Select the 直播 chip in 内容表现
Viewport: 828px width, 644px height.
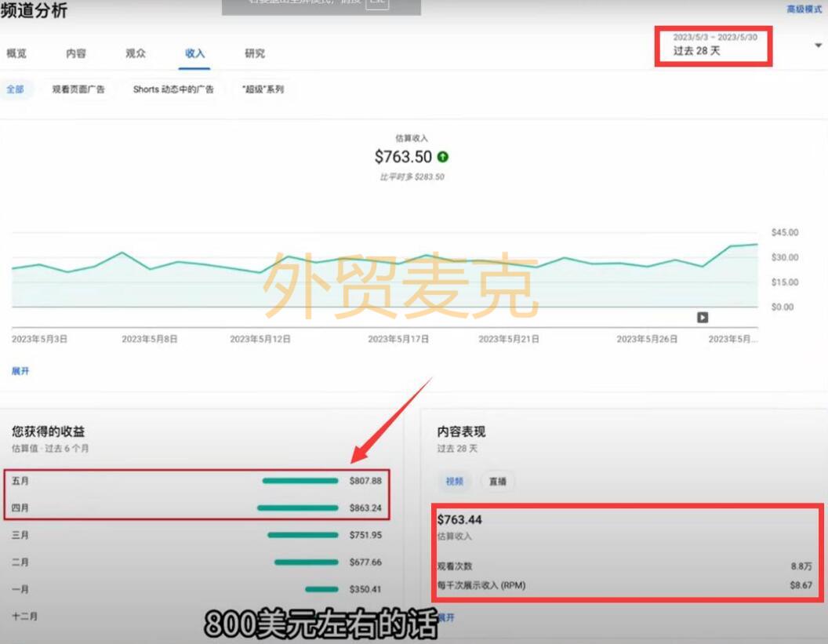click(x=497, y=481)
